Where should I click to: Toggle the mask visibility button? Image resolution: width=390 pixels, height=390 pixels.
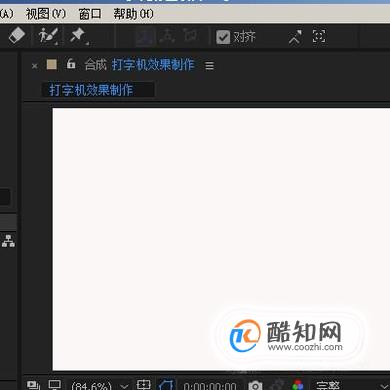(x=167, y=385)
